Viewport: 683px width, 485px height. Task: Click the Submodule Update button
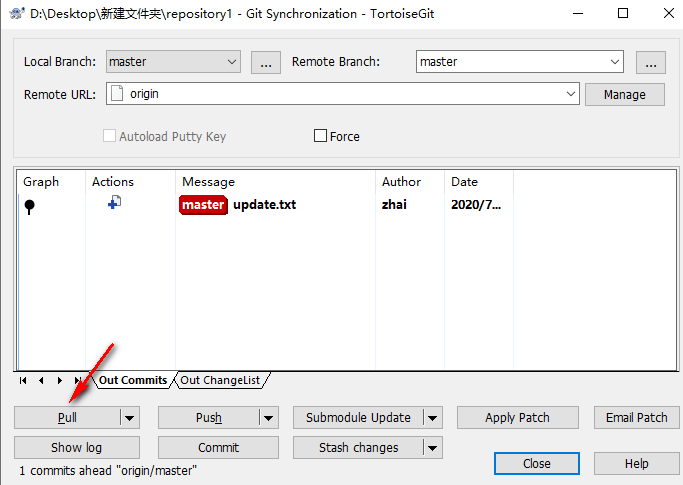point(358,417)
